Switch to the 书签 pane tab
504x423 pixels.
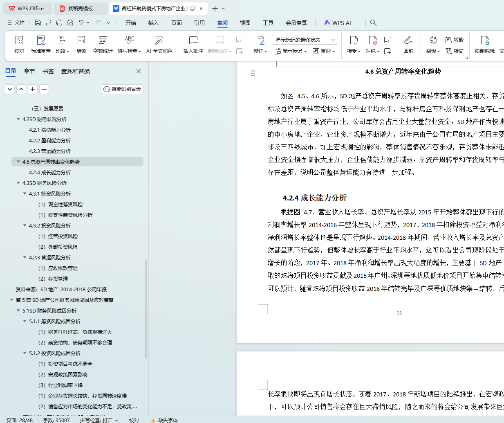click(x=48, y=71)
